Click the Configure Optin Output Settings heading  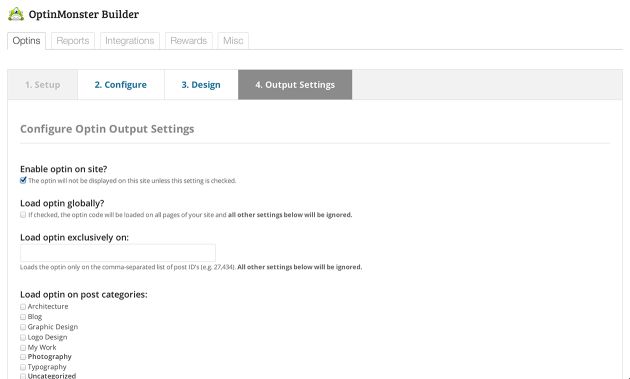click(x=107, y=129)
